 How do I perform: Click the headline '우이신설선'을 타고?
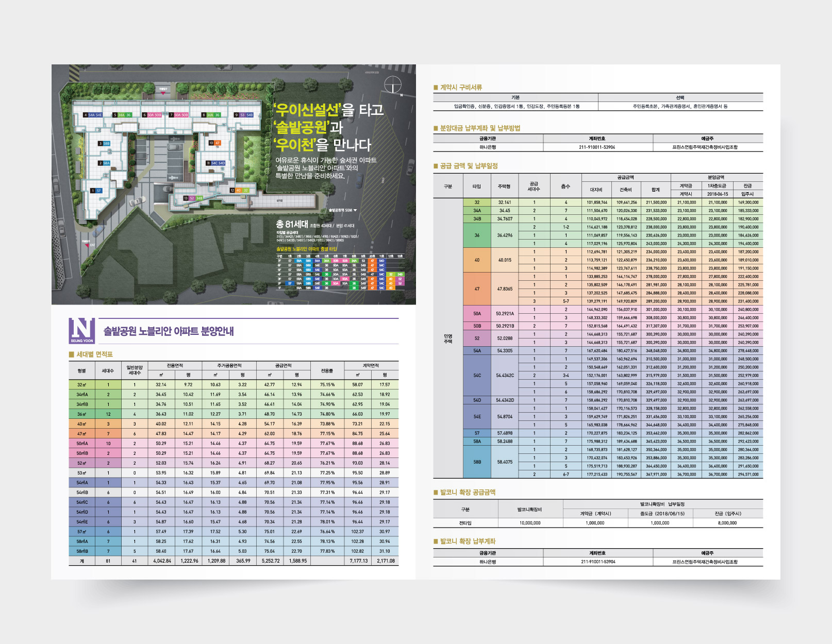(x=328, y=109)
